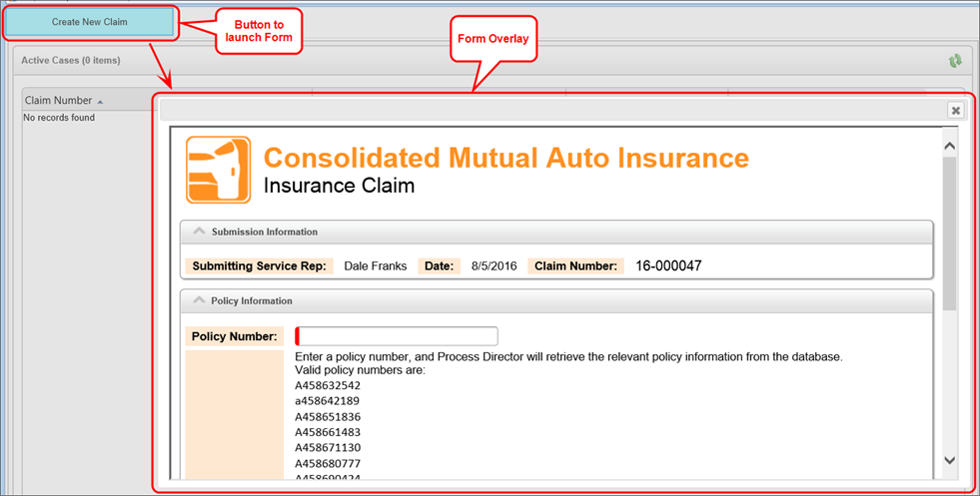Collapse the Policy Information section
The height and width of the screenshot is (496, 980).
199,300
